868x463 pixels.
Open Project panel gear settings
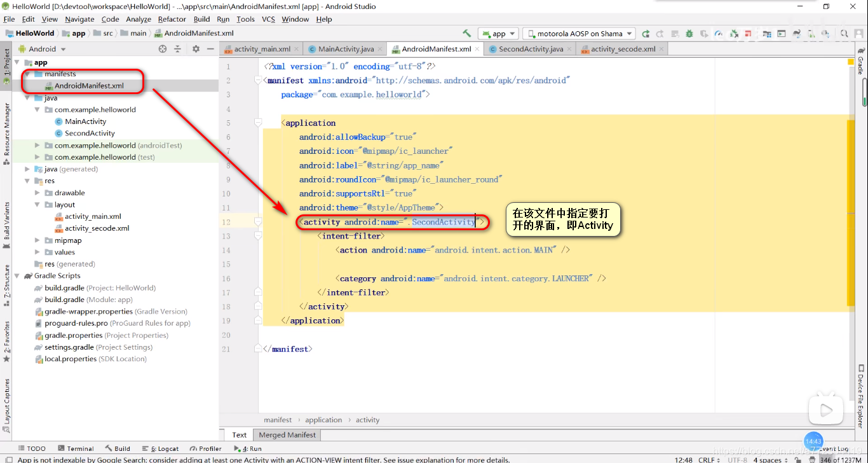click(196, 49)
